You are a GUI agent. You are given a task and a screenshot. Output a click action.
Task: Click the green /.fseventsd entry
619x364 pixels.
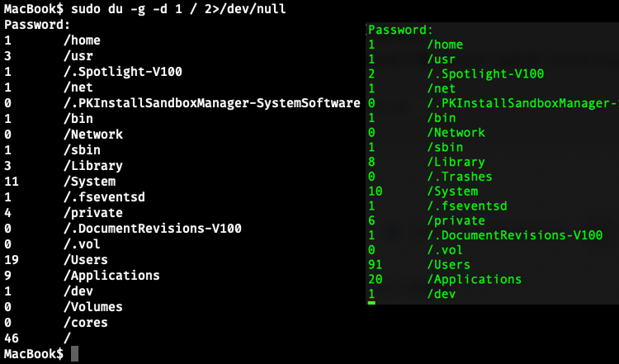pos(467,206)
